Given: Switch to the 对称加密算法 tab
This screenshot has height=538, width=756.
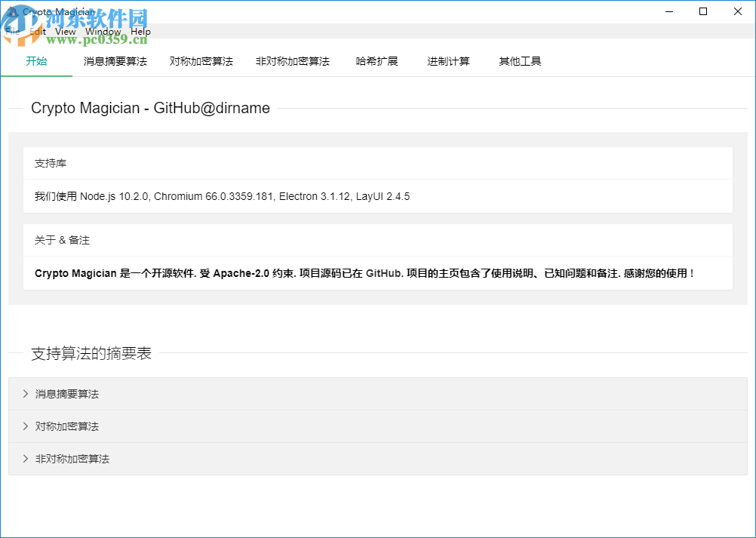Looking at the screenshot, I should [x=201, y=61].
